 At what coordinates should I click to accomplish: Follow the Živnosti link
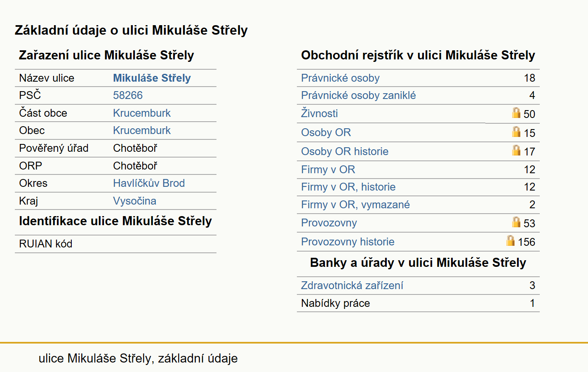click(x=320, y=113)
